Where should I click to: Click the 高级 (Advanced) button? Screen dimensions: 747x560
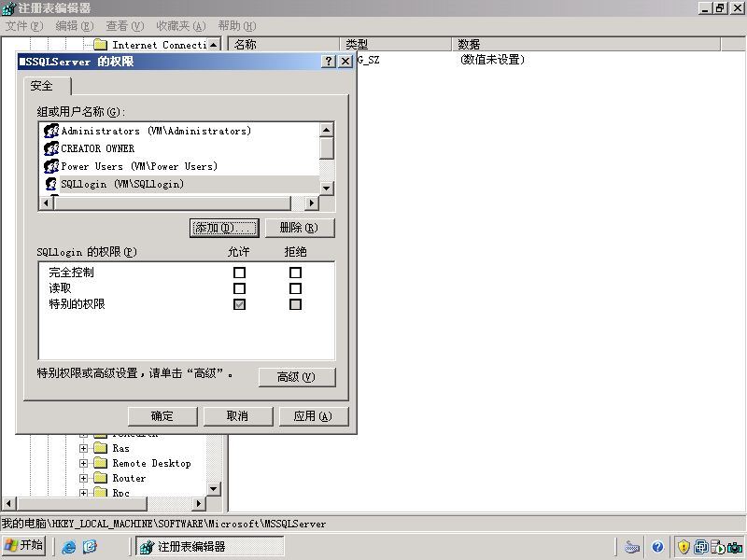click(296, 377)
